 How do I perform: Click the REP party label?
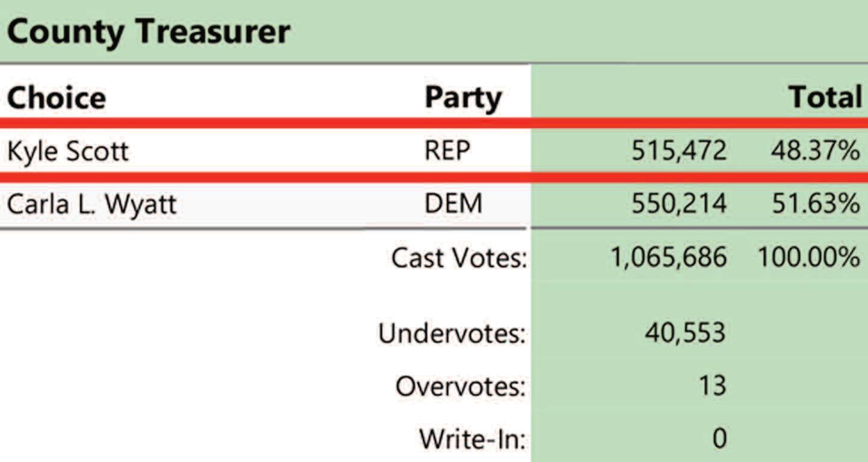point(447,151)
